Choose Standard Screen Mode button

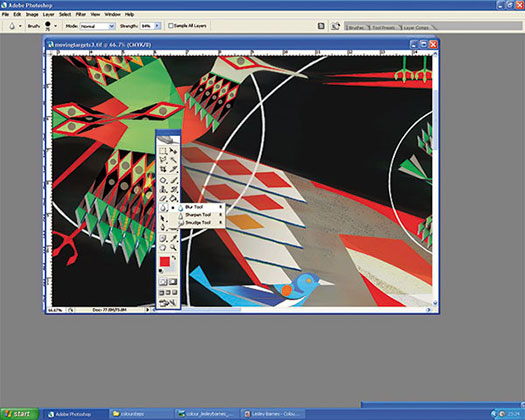(161, 293)
